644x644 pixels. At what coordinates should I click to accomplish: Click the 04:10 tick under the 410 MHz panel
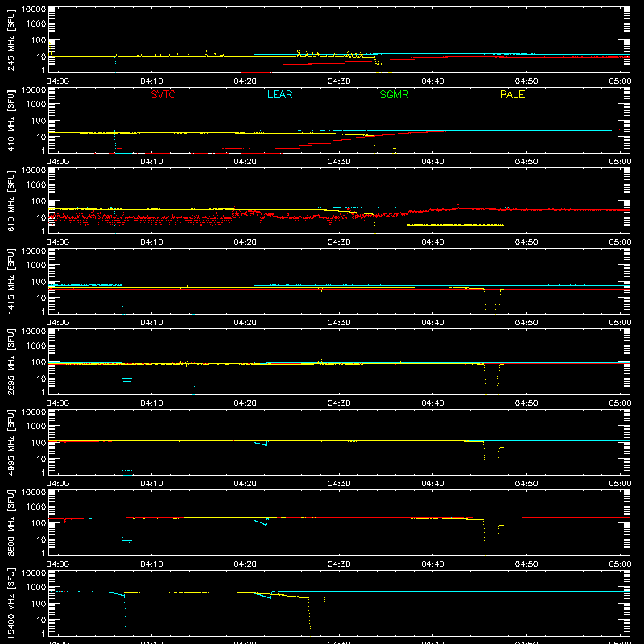[x=151, y=162]
